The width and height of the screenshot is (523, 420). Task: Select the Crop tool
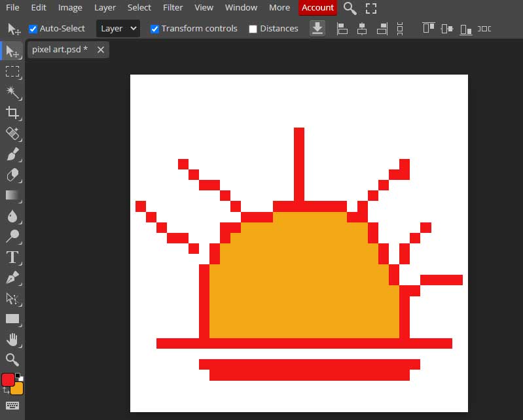click(x=12, y=113)
